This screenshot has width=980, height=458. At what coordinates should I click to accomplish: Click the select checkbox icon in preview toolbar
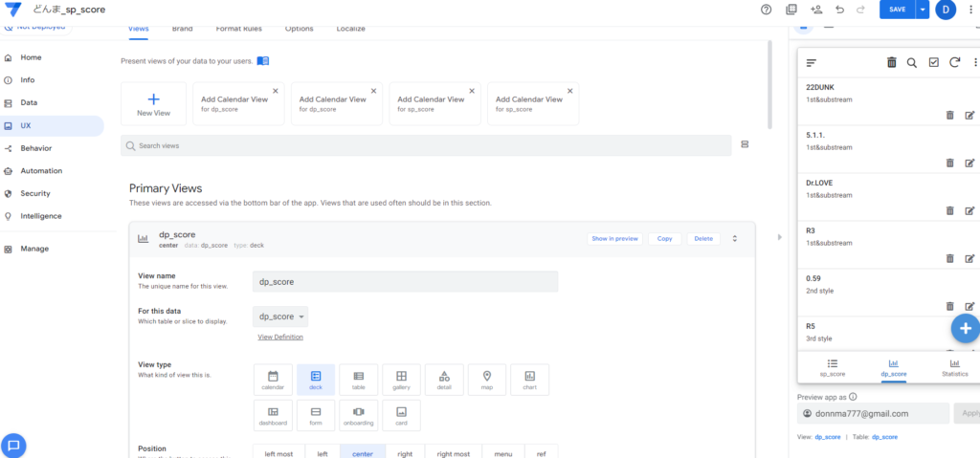point(934,62)
